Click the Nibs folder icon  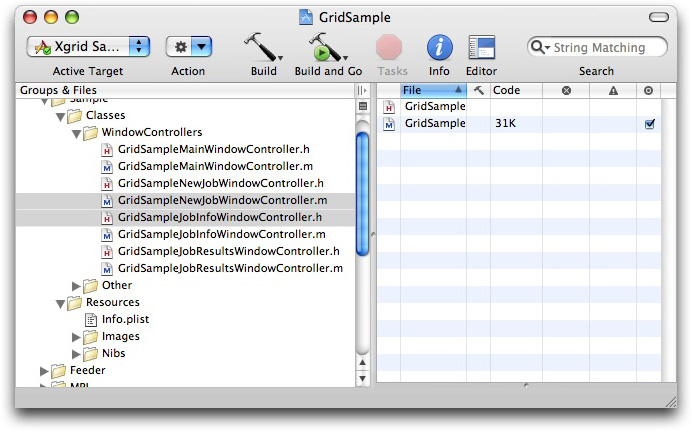[x=90, y=354]
